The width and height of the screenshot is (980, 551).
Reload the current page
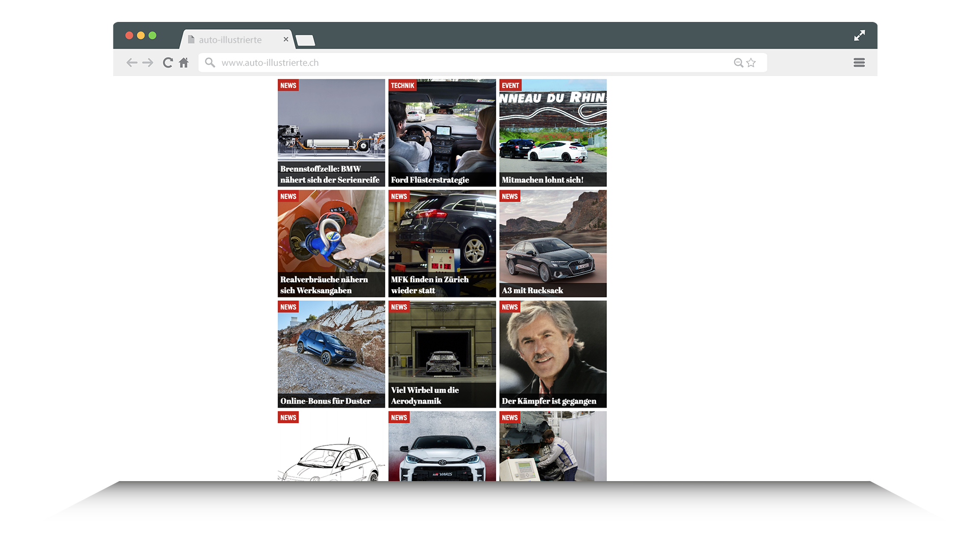click(x=167, y=62)
